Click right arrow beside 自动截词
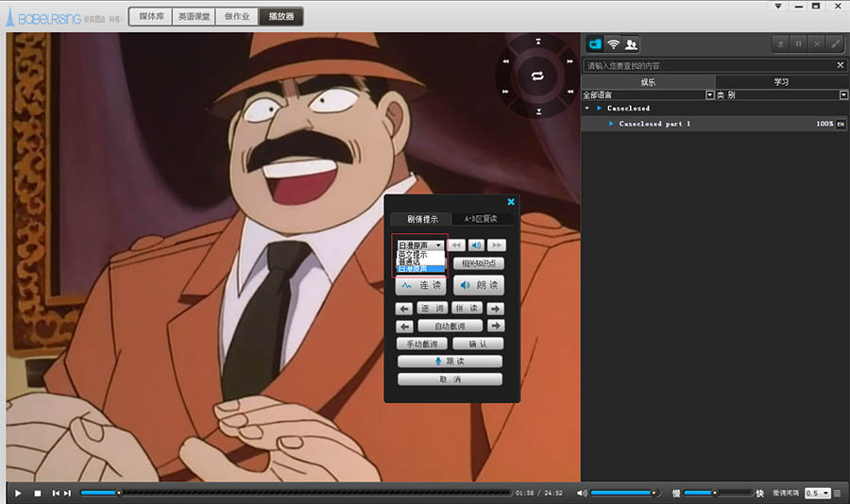Image resolution: width=850 pixels, height=504 pixels. (x=496, y=326)
